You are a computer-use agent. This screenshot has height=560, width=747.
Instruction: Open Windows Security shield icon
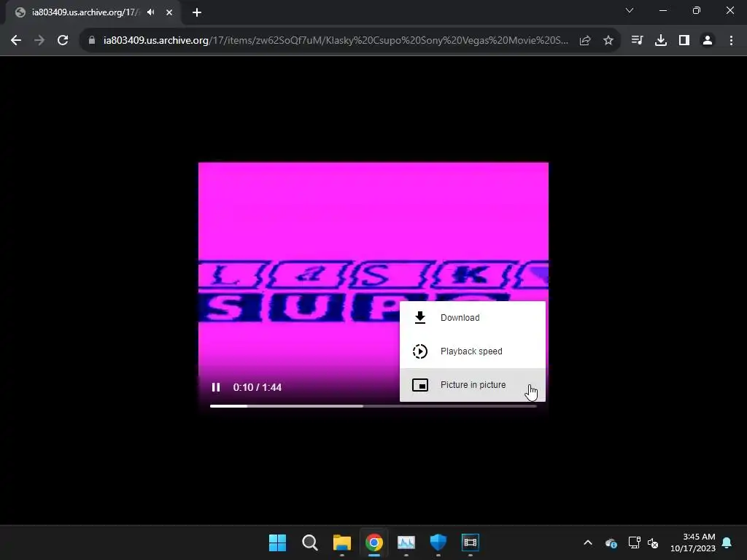click(x=438, y=542)
